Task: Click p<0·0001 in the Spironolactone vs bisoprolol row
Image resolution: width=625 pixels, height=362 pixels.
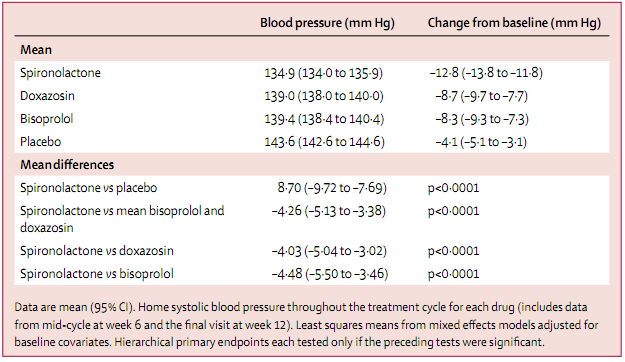Action: (x=453, y=274)
